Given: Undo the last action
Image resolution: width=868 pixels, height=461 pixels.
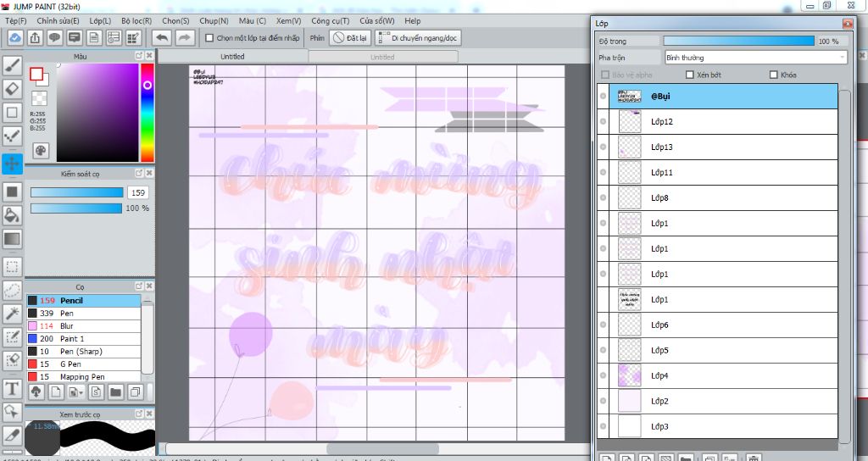Looking at the screenshot, I should [162, 37].
